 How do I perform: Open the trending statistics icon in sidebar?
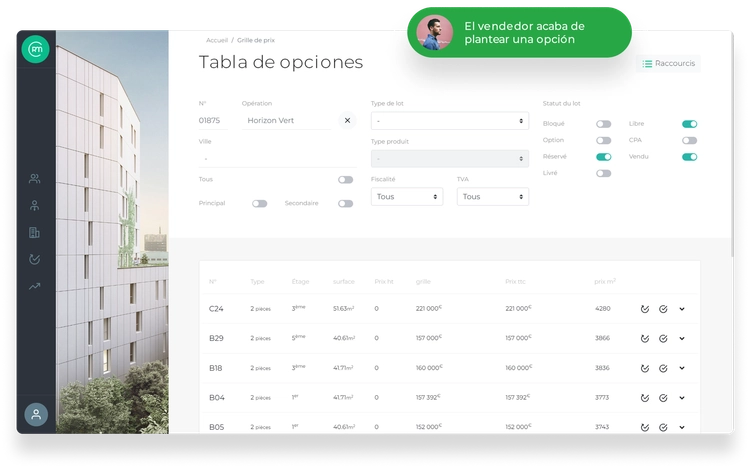click(x=35, y=287)
